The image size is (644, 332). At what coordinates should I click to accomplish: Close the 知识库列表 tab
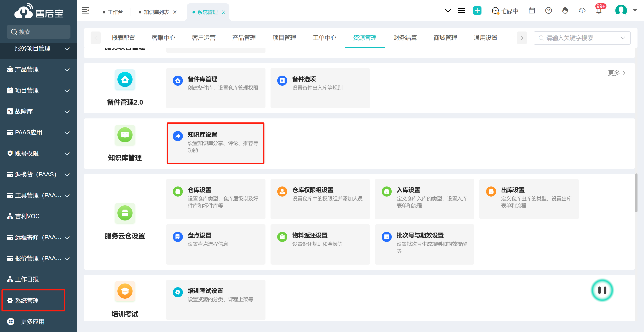point(175,12)
